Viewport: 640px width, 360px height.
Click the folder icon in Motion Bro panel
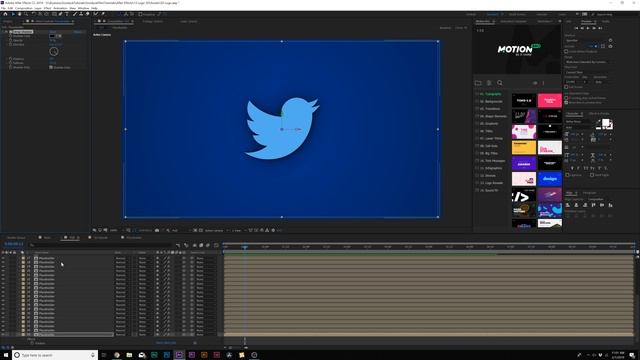478,83
